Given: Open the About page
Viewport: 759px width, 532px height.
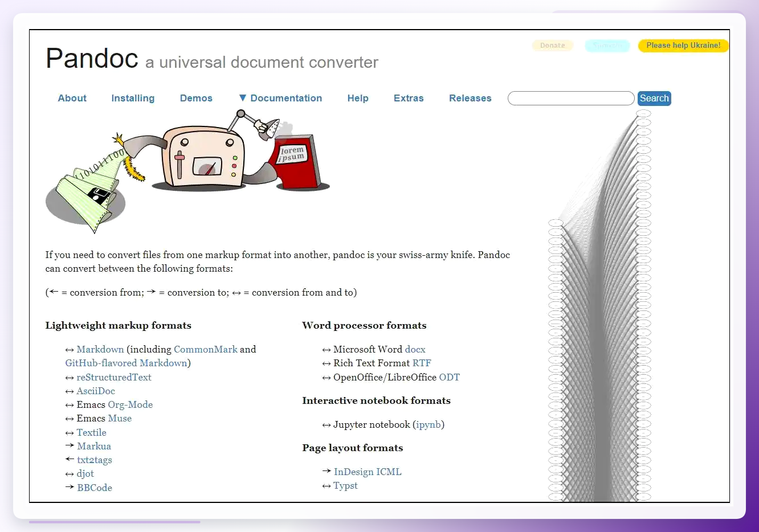Looking at the screenshot, I should [x=72, y=98].
